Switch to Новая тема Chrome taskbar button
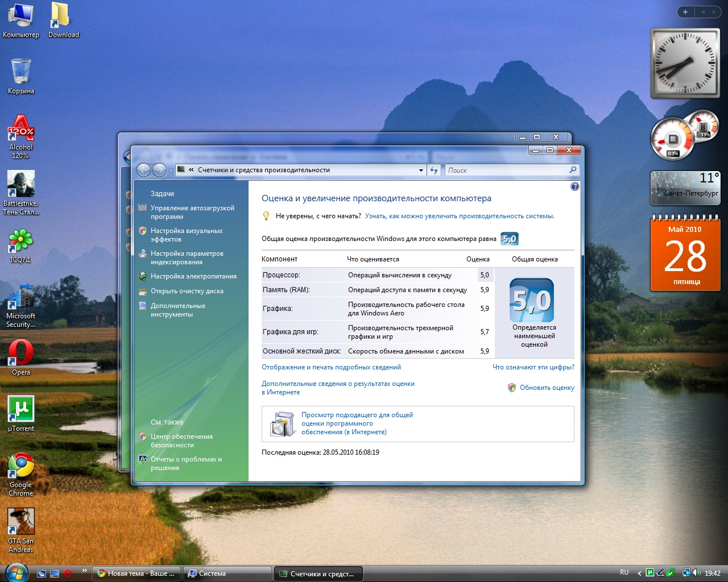This screenshot has width=728, height=582. coord(137,573)
